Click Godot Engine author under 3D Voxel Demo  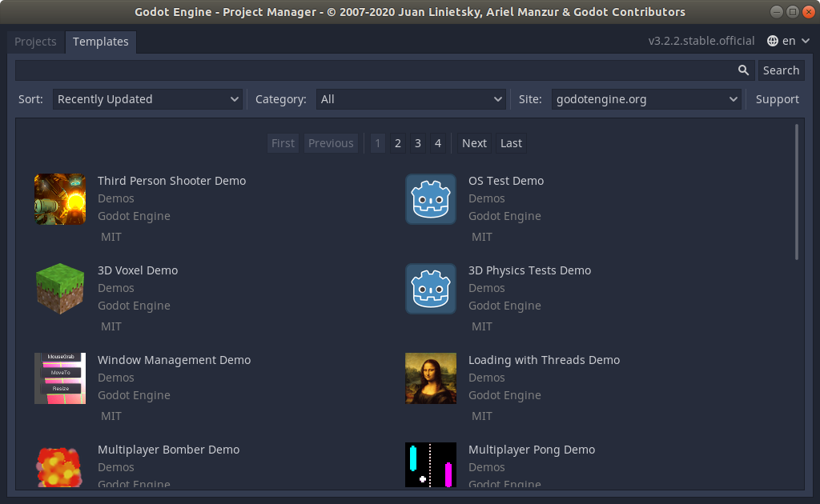click(x=134, y=306)
